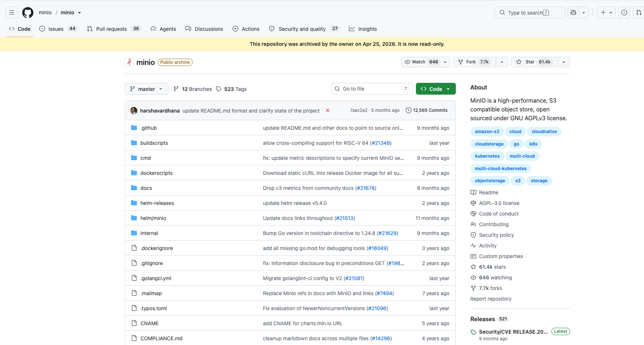Click the Contributing people icon

473,224
